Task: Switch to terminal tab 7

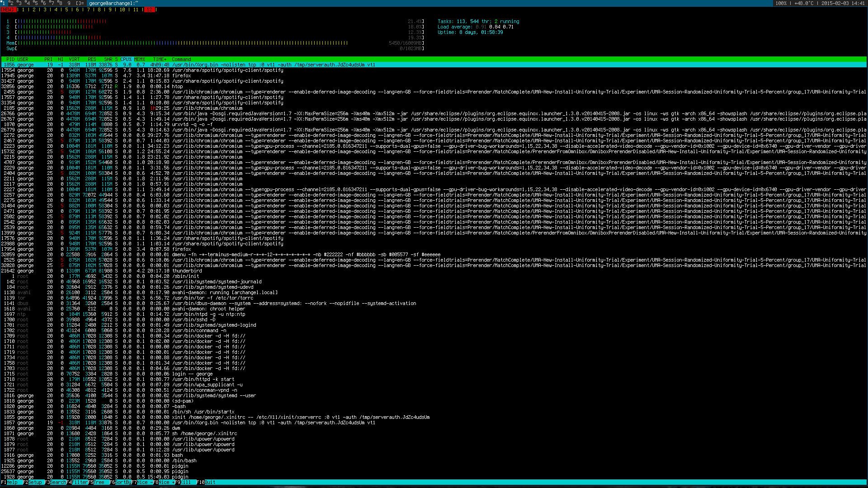Action: [x=89, y=9]
